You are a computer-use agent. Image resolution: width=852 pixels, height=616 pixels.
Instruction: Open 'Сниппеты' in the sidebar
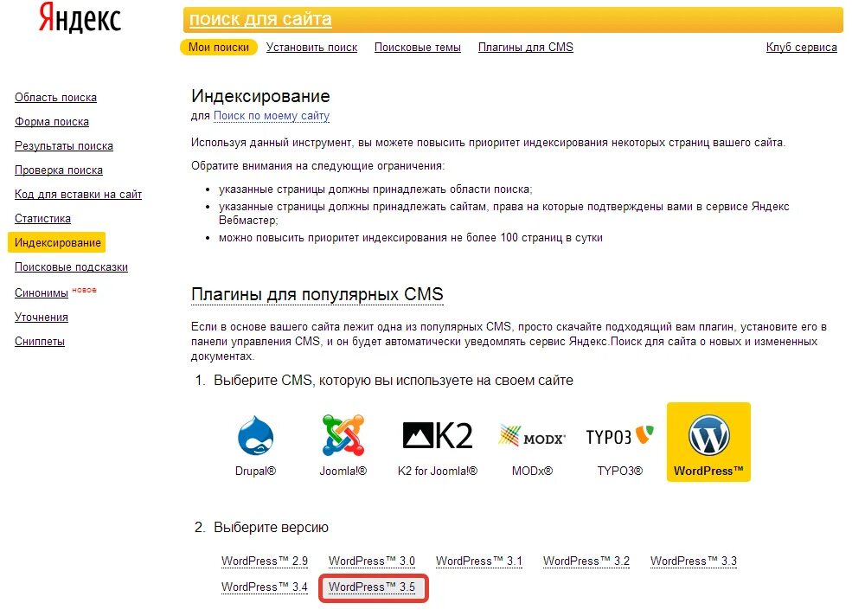pos(40,342)
